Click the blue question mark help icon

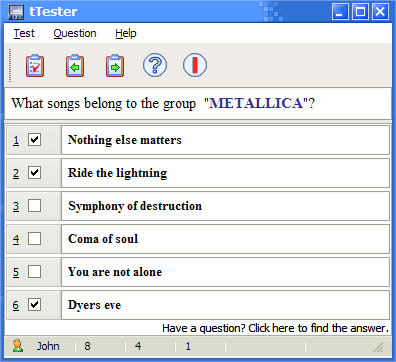coord(155,65)
